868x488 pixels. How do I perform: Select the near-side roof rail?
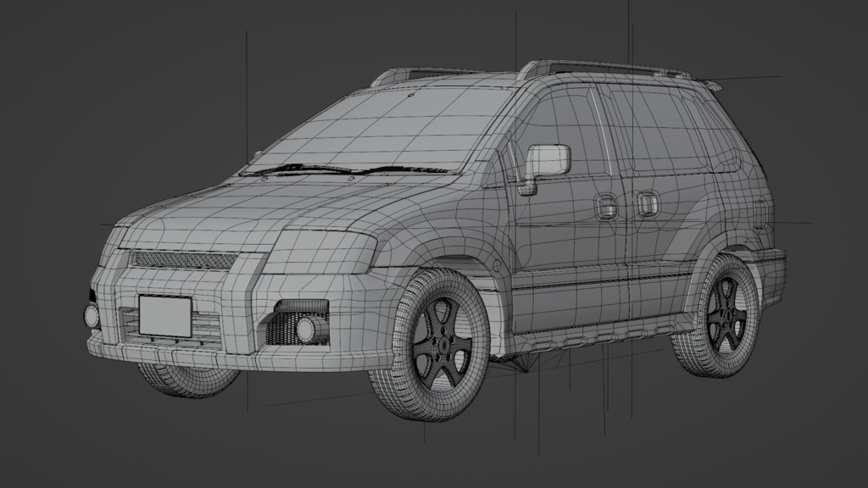pyautogui.click(x=605, y=69)
